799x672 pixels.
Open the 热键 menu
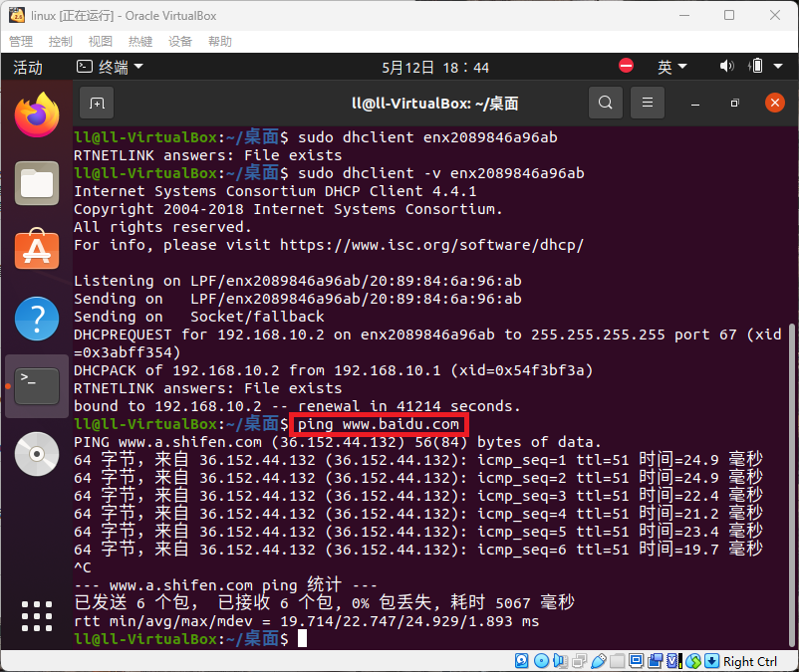(x=140, y=41)
